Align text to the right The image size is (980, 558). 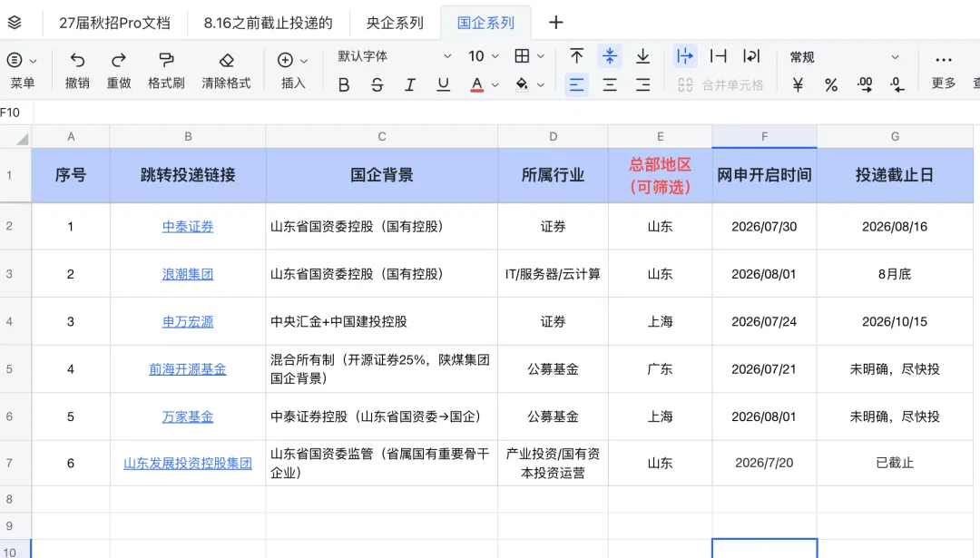point(642,85)
